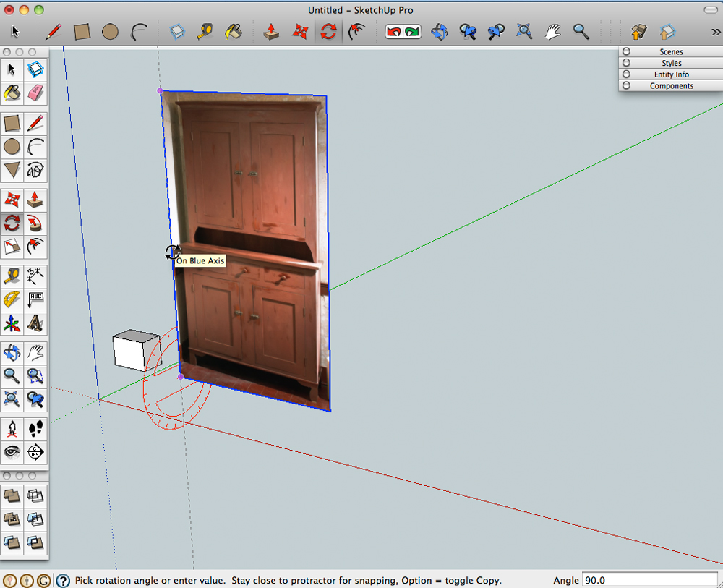Choose the Push/Pull tool in left palette
Viewport: 723px width, 588px height.
[x=35, y=199]
